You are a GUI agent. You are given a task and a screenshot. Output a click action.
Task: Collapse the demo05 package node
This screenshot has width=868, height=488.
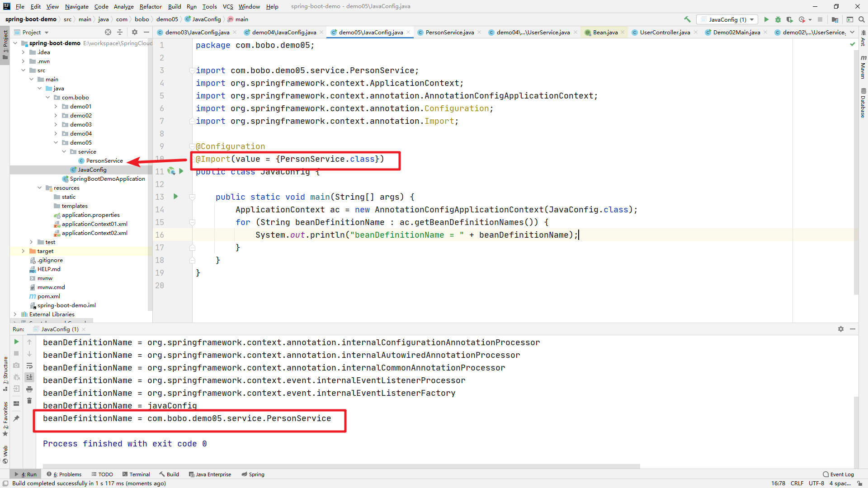[56, 143]
